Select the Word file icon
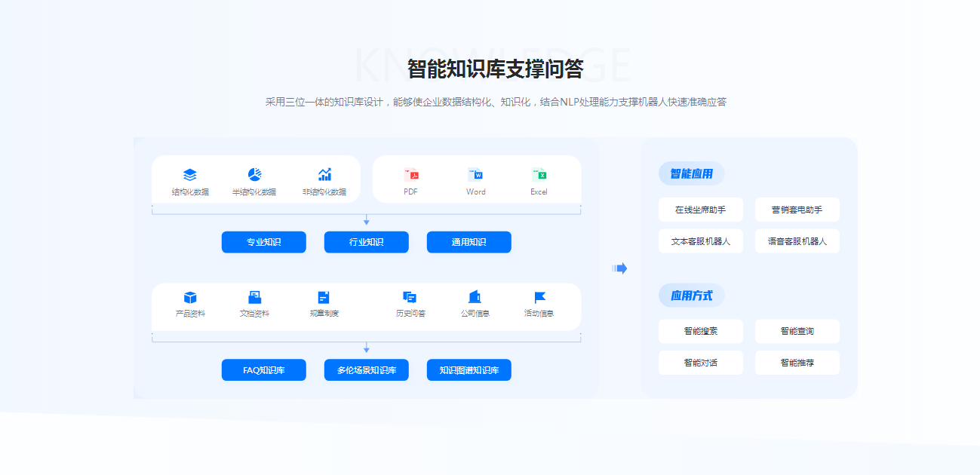 (475, 175)
